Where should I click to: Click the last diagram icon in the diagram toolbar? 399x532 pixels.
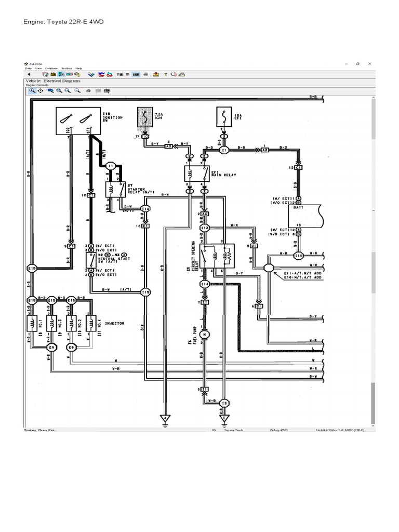click(x=107, y=91)
